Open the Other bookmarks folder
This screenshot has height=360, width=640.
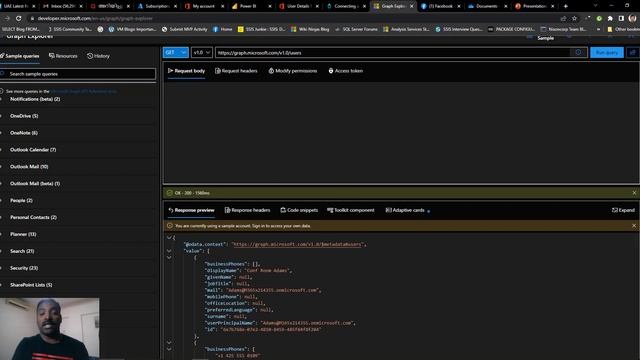623,29
